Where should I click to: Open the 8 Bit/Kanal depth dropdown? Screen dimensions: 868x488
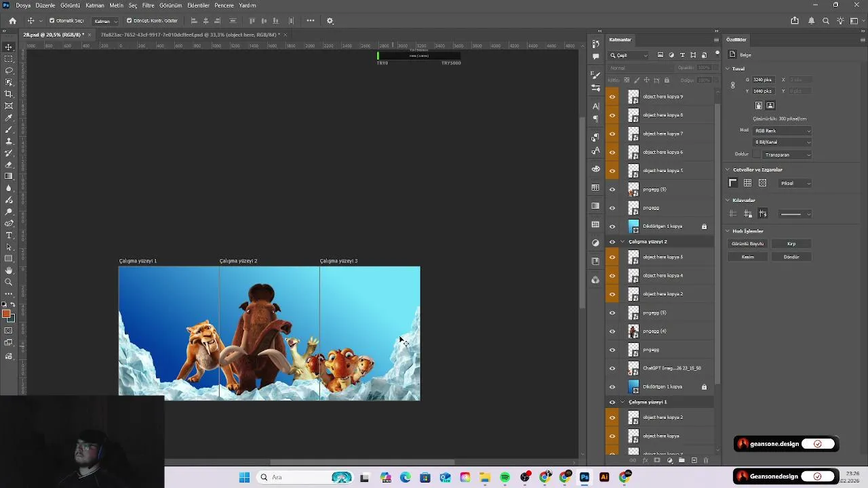click(x=782, y=142)
